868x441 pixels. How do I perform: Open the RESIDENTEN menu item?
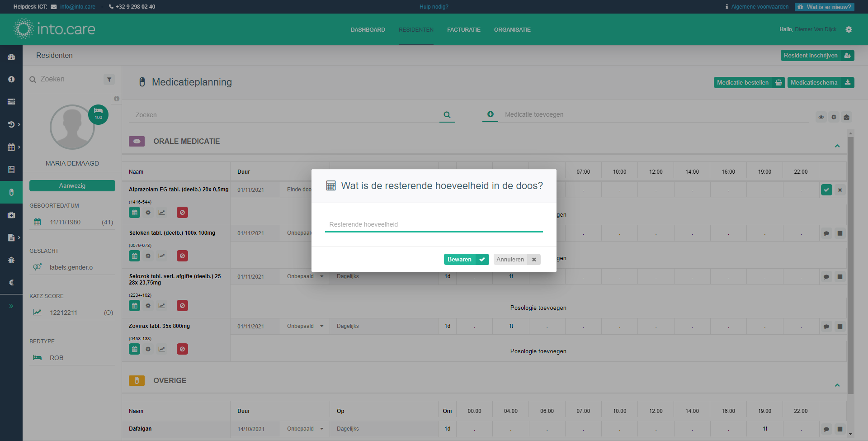click(x=416, y=30)
